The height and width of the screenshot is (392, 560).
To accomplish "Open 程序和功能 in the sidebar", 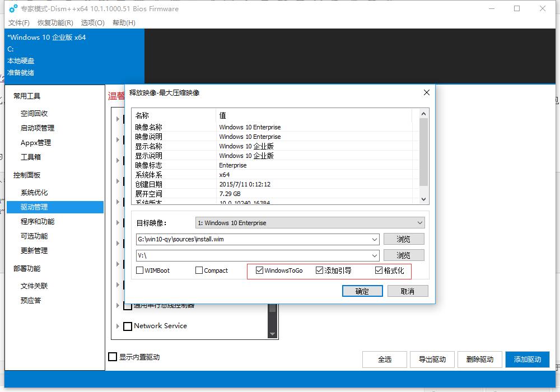I will tap(38, 222).
